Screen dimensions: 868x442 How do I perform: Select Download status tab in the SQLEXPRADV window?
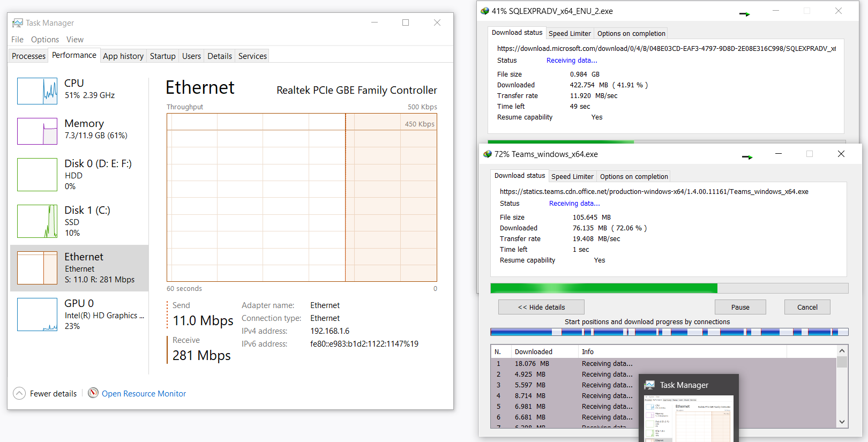tap(517, 33)
